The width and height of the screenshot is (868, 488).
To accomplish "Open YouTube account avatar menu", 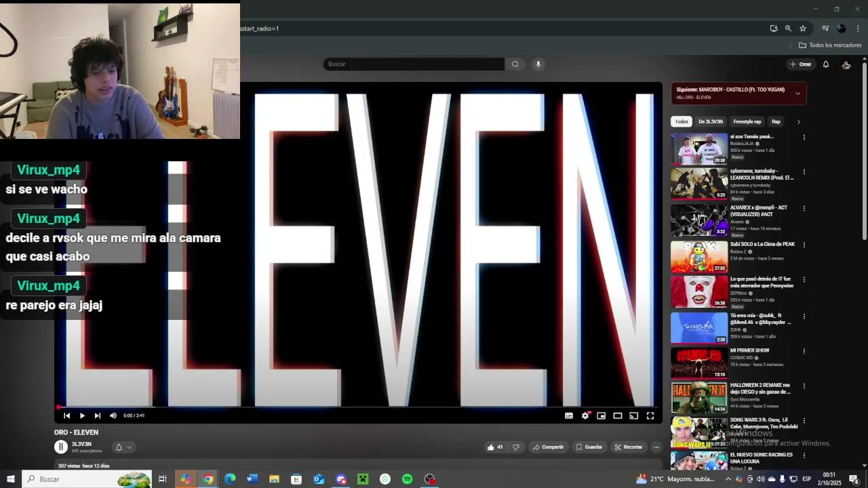I will coord(846,64).
